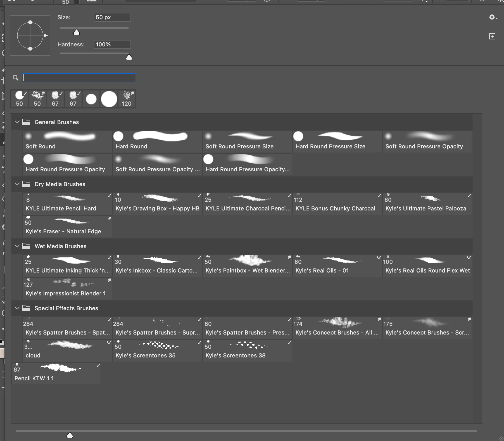Collapse the Wet Media Brushes group
This screenshot has width=504, height=441.
17,246
